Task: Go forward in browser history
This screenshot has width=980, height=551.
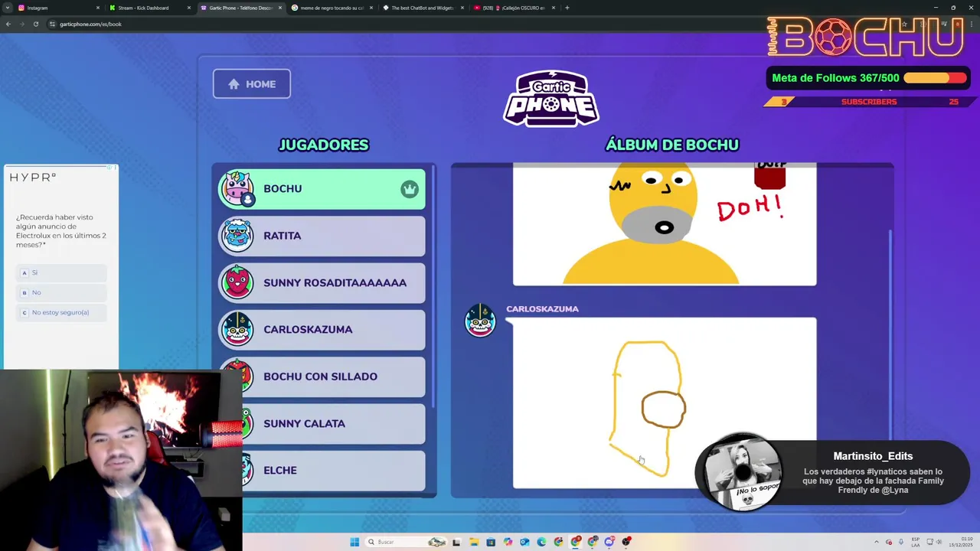Action: pyautogui.click(x=22, y=24)
